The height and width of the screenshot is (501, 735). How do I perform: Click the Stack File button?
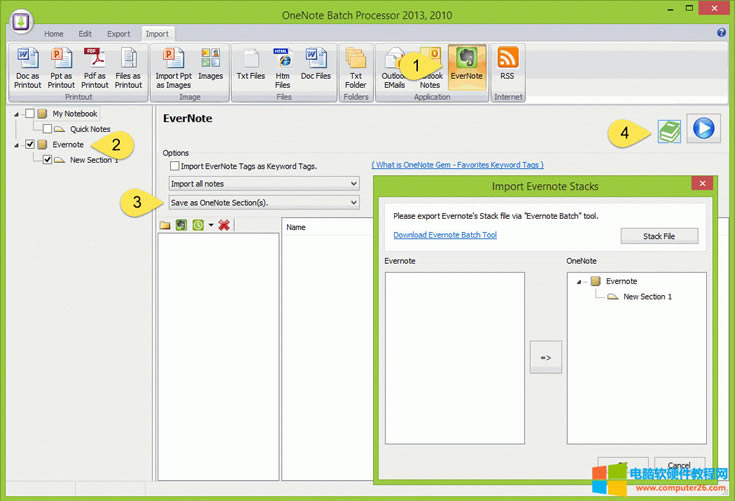pos(659,236)
